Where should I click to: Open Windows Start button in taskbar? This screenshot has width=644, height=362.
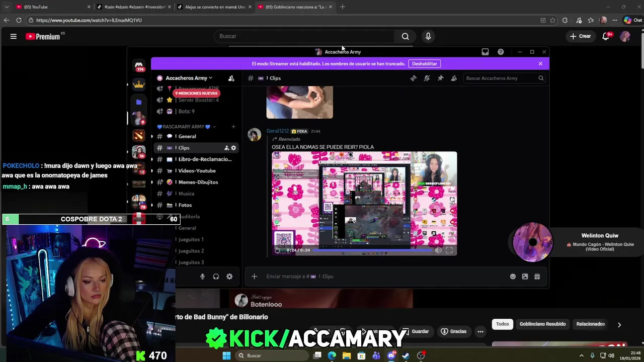226,356
